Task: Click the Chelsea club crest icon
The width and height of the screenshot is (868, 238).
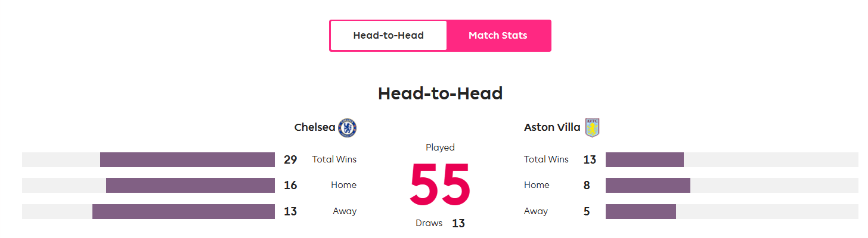Action: pos(347,127)
